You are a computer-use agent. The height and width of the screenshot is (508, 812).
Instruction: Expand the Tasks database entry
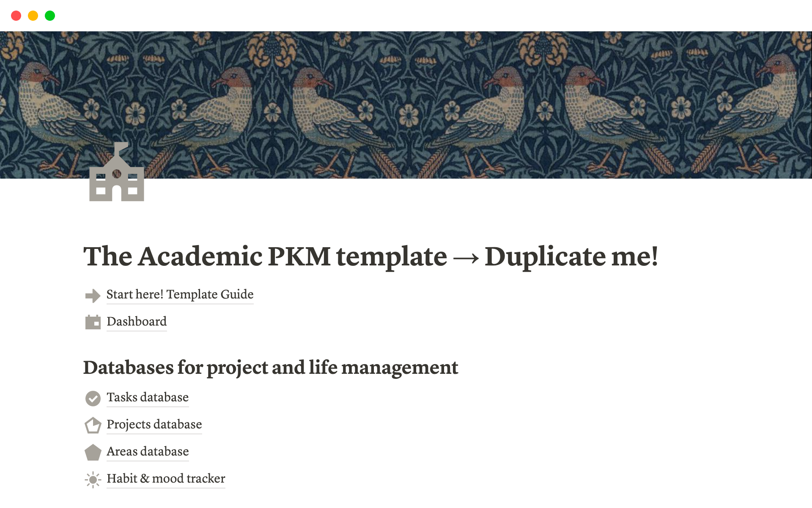coord(148,397)
